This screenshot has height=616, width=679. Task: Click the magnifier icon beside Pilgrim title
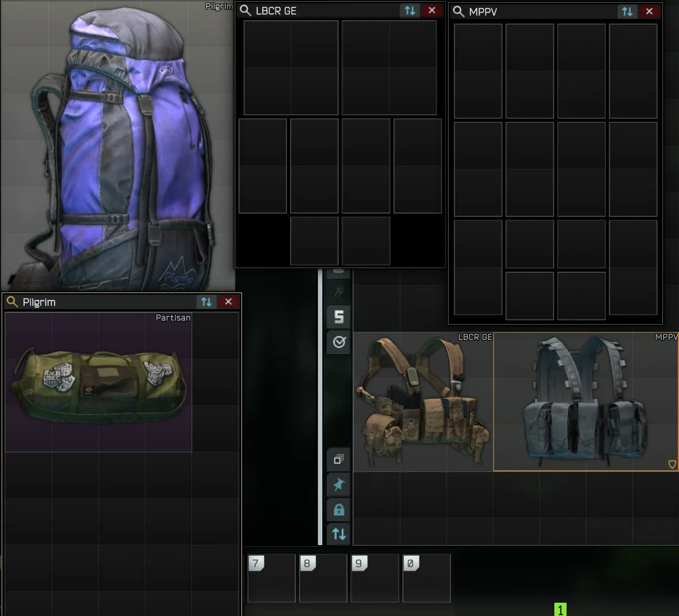pos(12,302)
